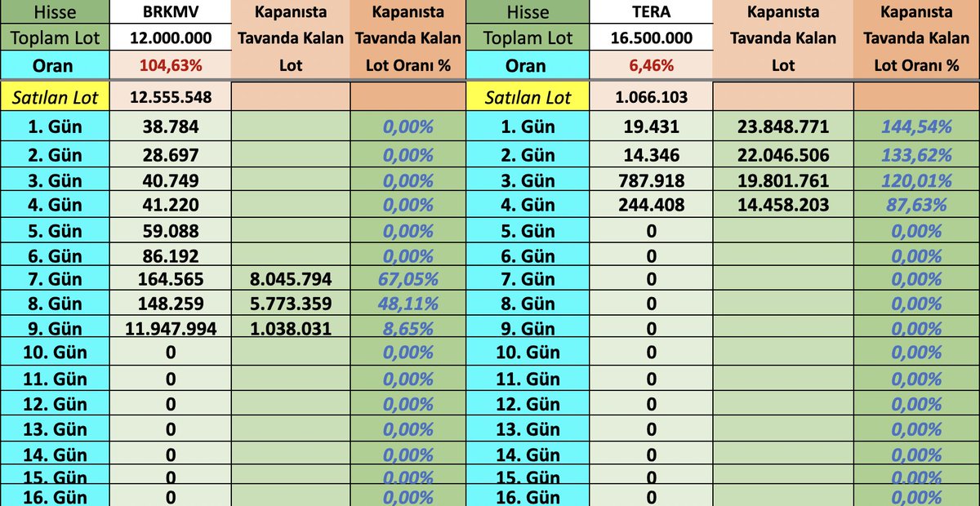Click the 5.773.359 cell in day 8
The height and width of the screenshot is (506, 980).
click(x=291, y=304)
